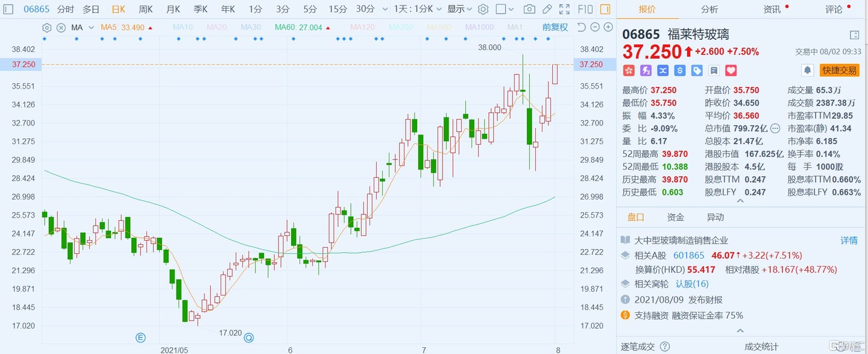Viewport: 868px width, 354px height.
Task: Click the 快捷交易 quick trade button
Action: tap(839, 70)
